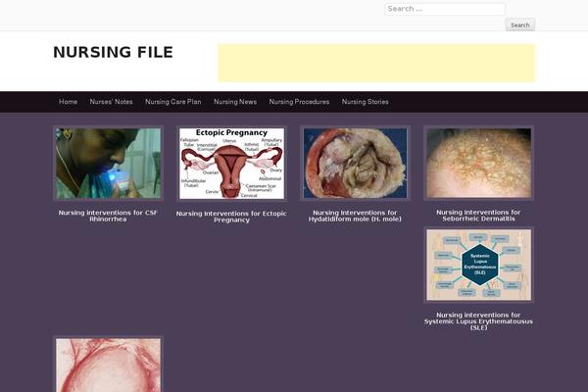Open the Nursing Procedures menu item

tap(299, 102)
